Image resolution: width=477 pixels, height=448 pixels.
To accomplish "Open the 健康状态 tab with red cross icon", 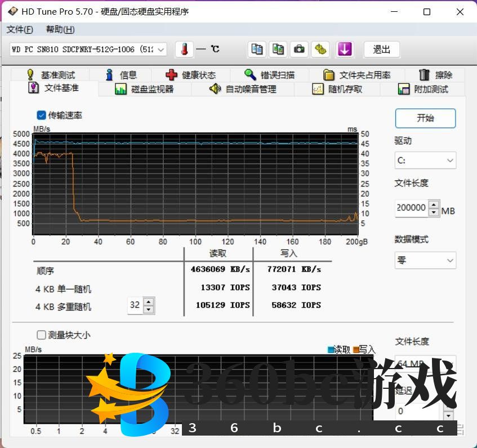I will [x=191, y=75].
